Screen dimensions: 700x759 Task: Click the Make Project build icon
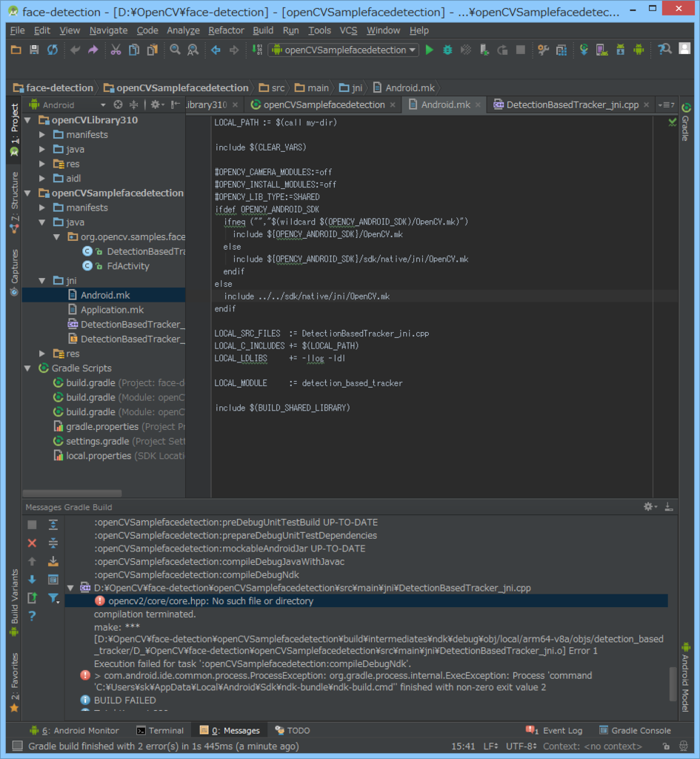coord(257,50)
